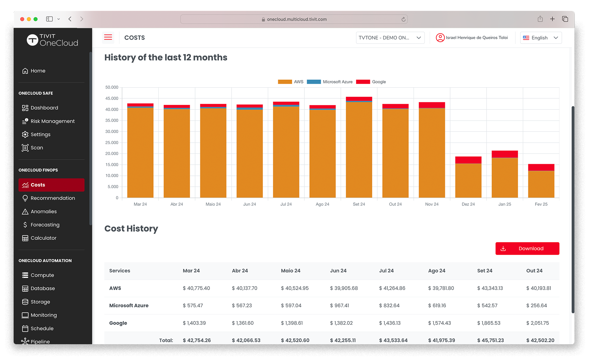The image size is (590, 364).
Task: Toggle the red hamburger menu icon
Action: (108, 37)
